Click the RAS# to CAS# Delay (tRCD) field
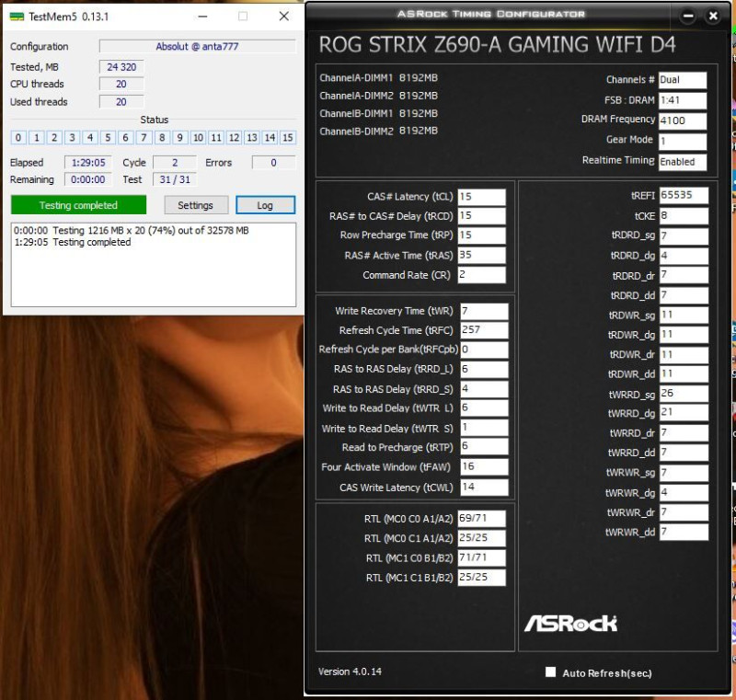This screenshot has width=736, height=700. point(481,216)
